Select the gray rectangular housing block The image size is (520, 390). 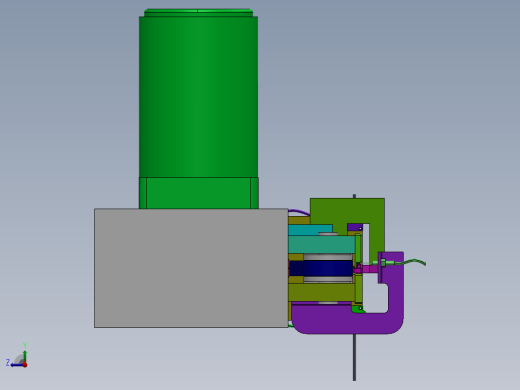pos(191,268)
